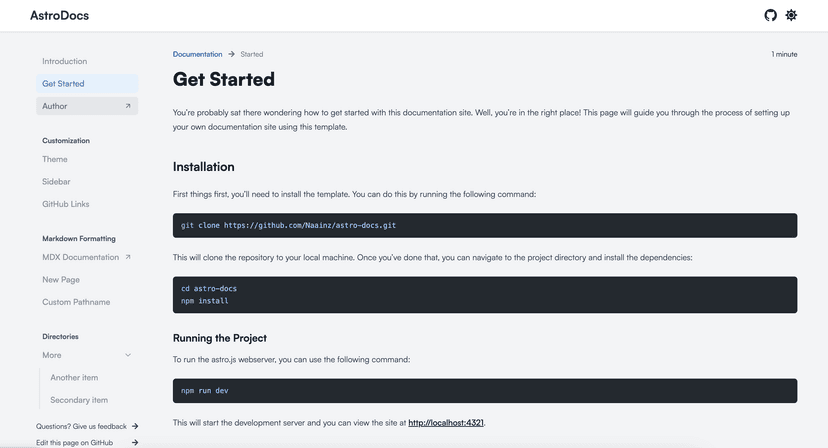The image size is (828, 448).
Task: Select Secondary item under More
Action: point(79,400)
